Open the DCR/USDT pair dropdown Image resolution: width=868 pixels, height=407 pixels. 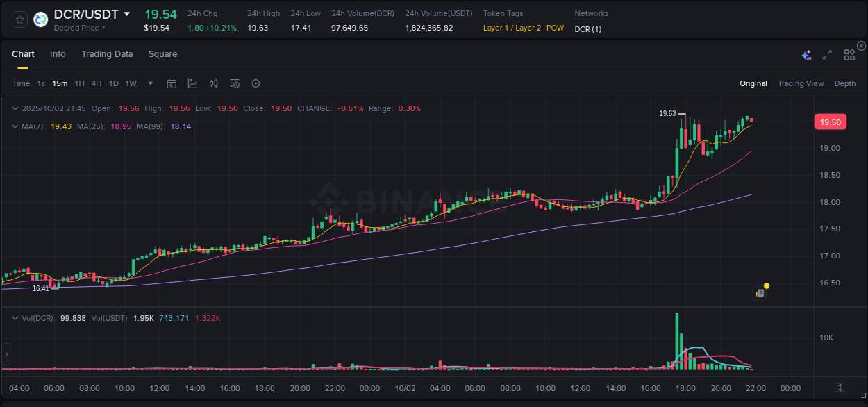(x=126, y=13)
